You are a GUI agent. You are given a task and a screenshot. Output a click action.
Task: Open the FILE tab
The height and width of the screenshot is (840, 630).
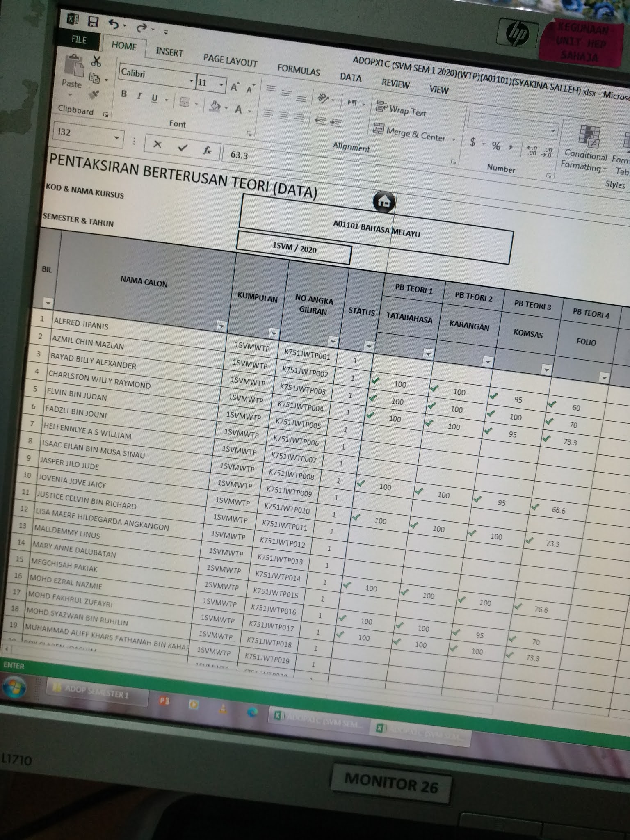pyautogui.click(x=79, y=39)
